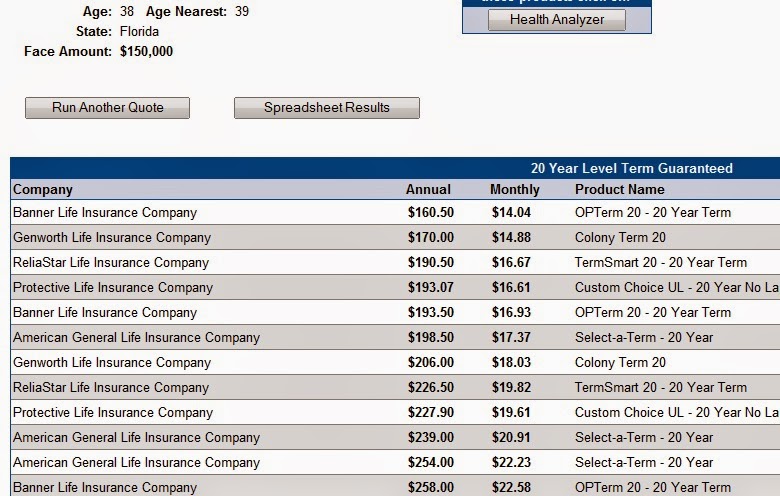The width and height of the screenshot is (780, 496).
Task: Click TermSmart 20 product in $190.50 row
Action: [661, 262]
